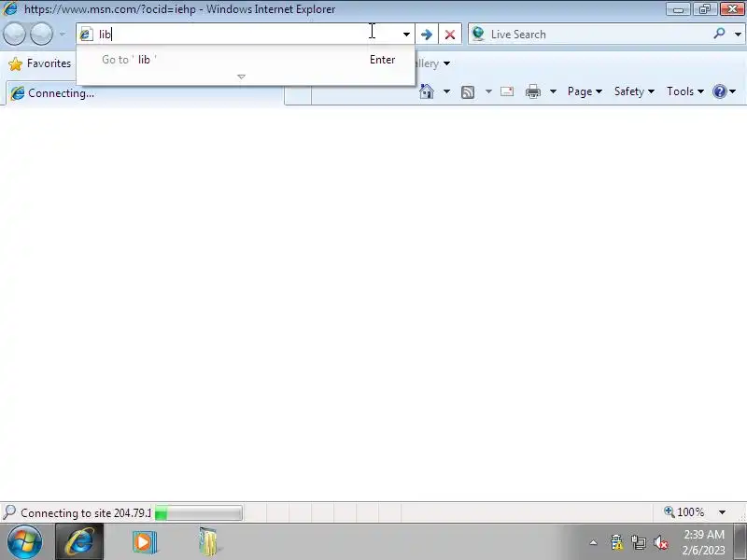Image resolution: width=747 pixels, height=560 pixels.
Task: Click the address bar page icon
Action: click(86, 35)
